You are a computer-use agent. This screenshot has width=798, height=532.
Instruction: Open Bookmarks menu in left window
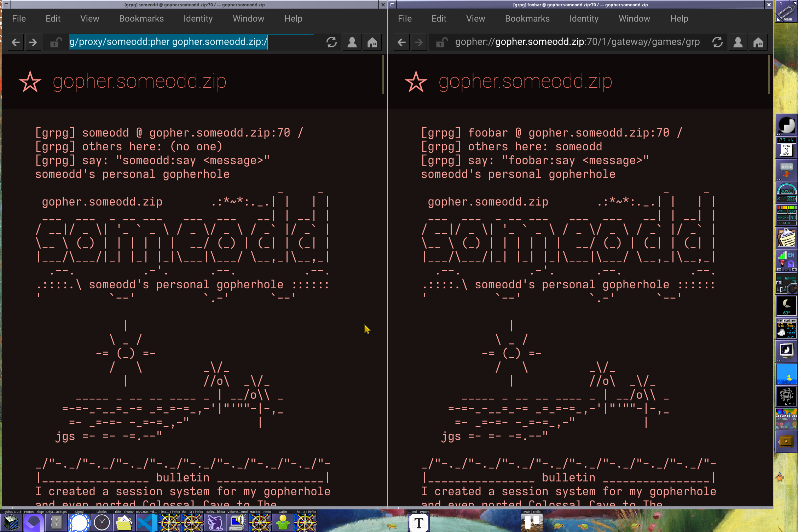pos(141,19)
